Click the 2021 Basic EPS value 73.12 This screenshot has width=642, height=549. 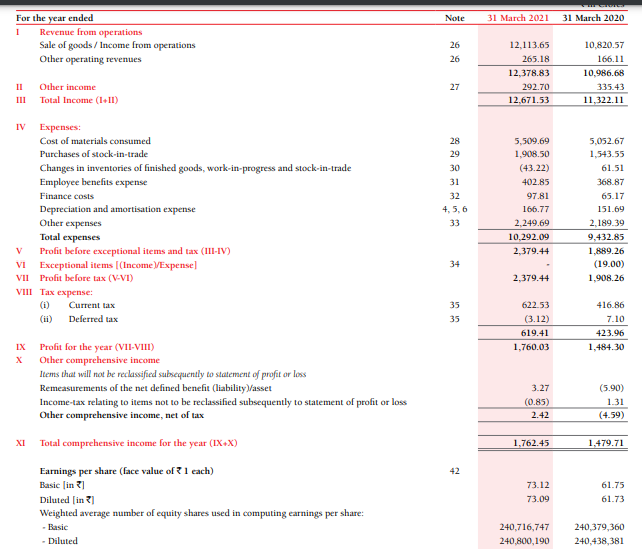[x=536, y=484]
